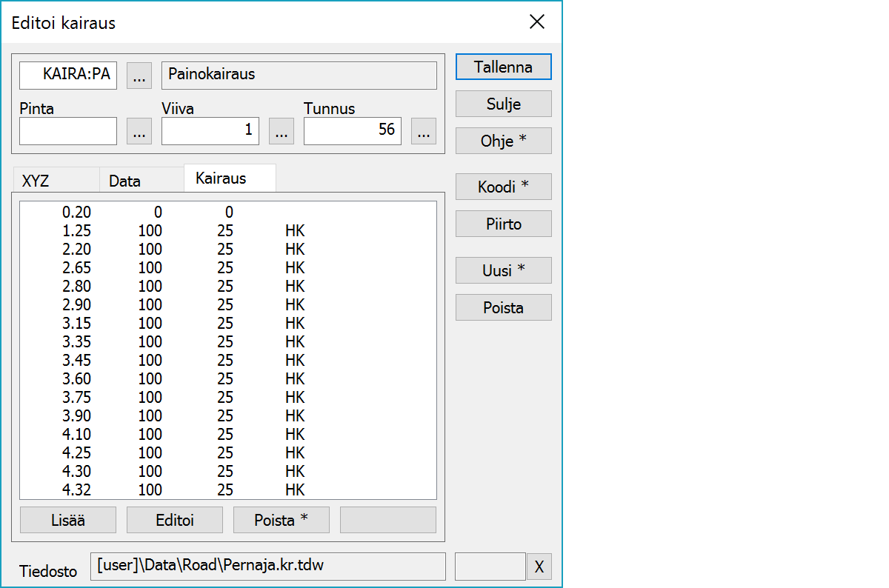Open browse button next to KAIRA:PA code
889x588 pixels.
139,75
